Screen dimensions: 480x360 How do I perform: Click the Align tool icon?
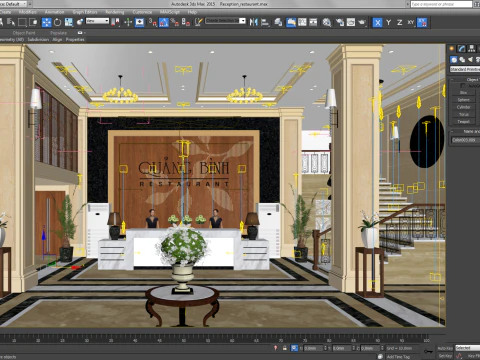pyautogui.click(x=265, y=22)
